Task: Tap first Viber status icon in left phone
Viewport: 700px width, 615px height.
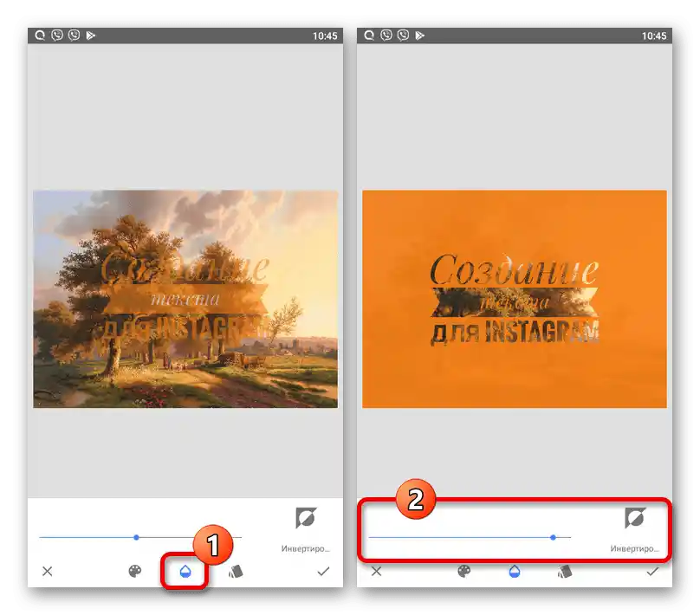Action: (x=57, y=36)
